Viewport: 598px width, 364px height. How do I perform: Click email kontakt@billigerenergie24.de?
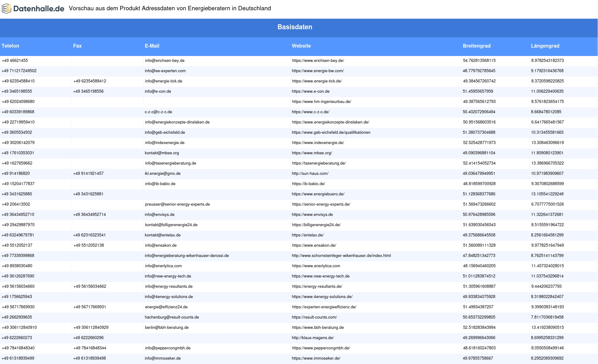coord(171,225)
